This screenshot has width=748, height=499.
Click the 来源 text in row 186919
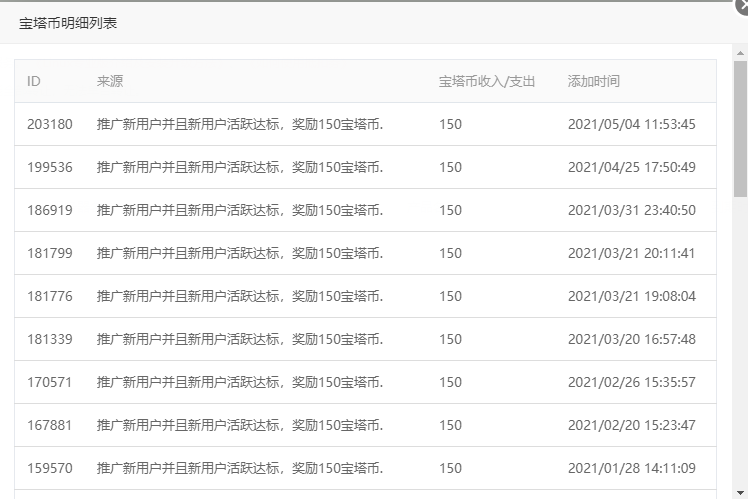point(240,210)
